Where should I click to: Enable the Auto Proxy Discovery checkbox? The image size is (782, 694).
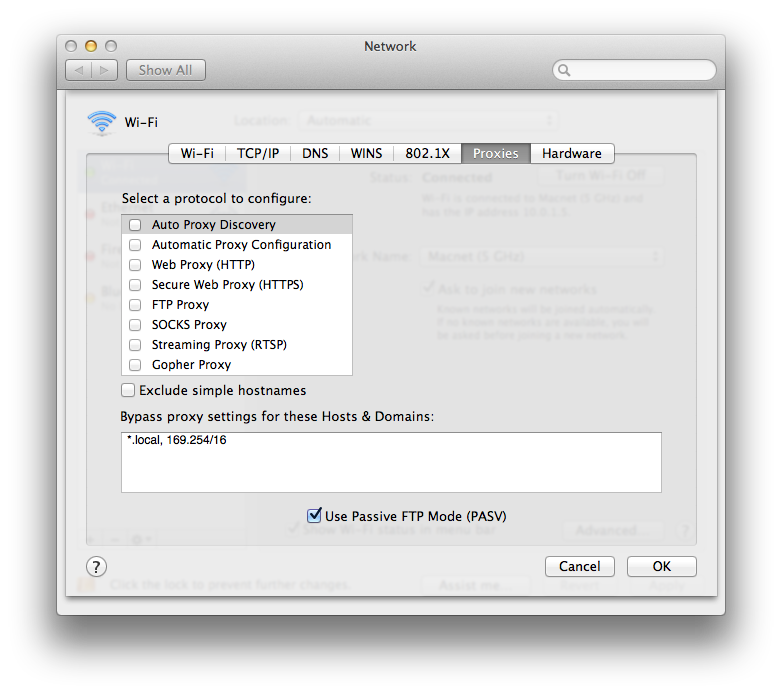pos(135,225)
